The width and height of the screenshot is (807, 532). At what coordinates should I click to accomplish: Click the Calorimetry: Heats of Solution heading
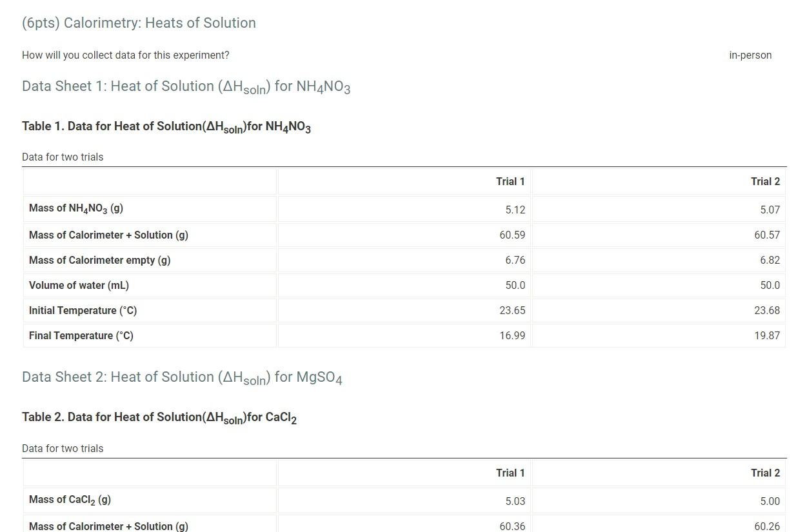pyautogui.click(x=139, y=23)
